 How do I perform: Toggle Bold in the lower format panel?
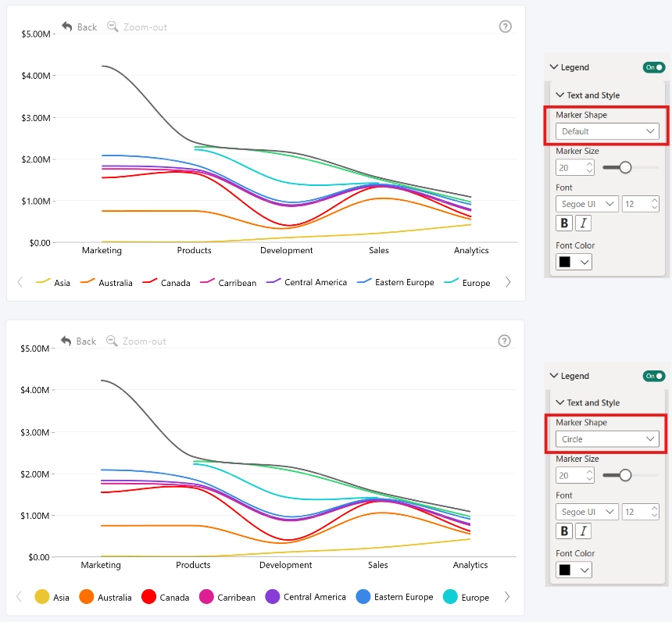coord(564,531)
